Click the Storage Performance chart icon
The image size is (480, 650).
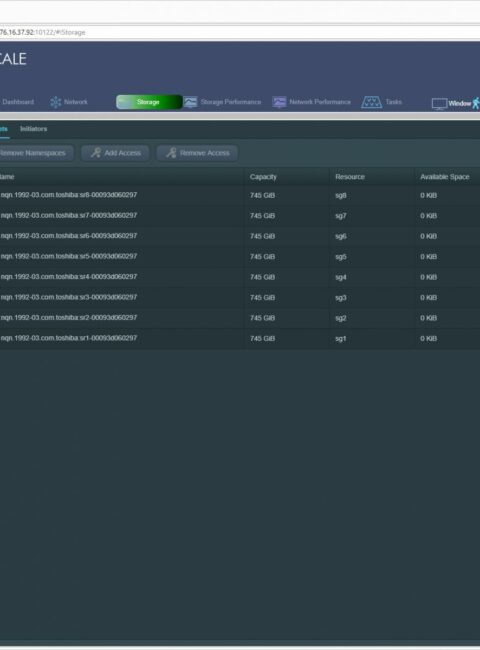tap(191, 102)
